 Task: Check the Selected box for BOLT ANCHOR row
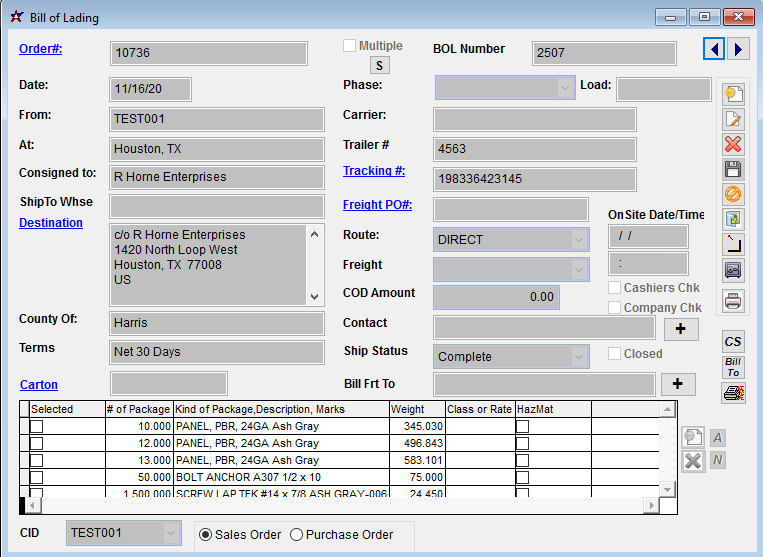[37, 477]
